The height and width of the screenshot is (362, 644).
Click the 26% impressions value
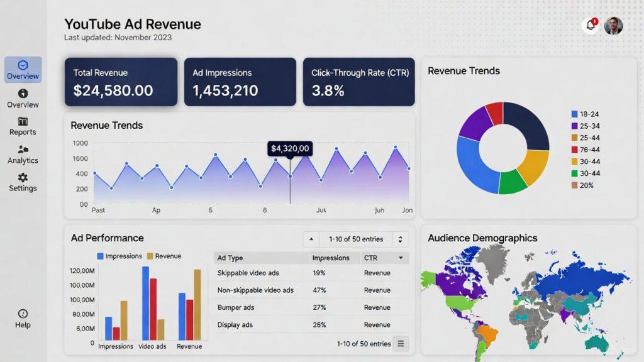click(319, 325)
